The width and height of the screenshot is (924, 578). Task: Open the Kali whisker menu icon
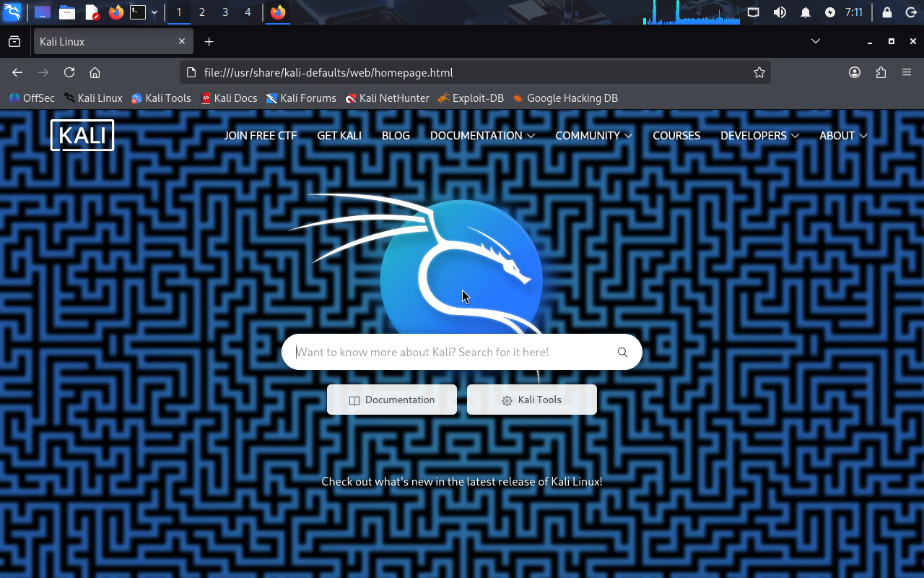click(x=12, y=12)
